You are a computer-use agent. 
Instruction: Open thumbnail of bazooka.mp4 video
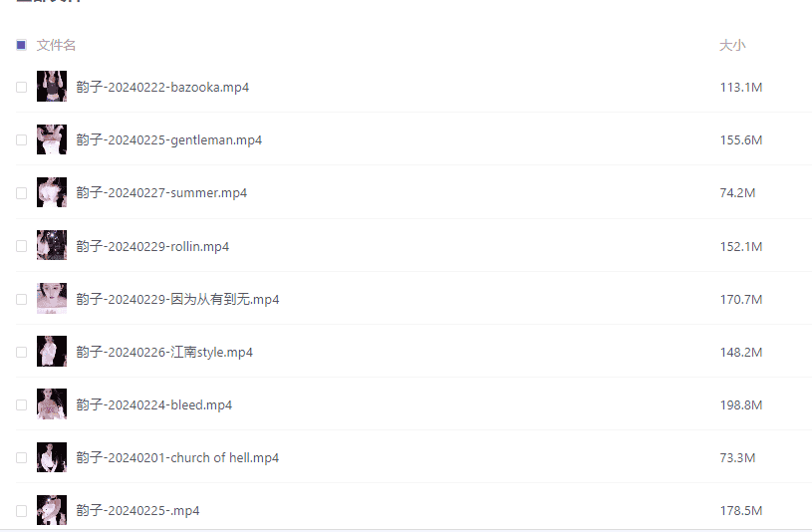52,86
